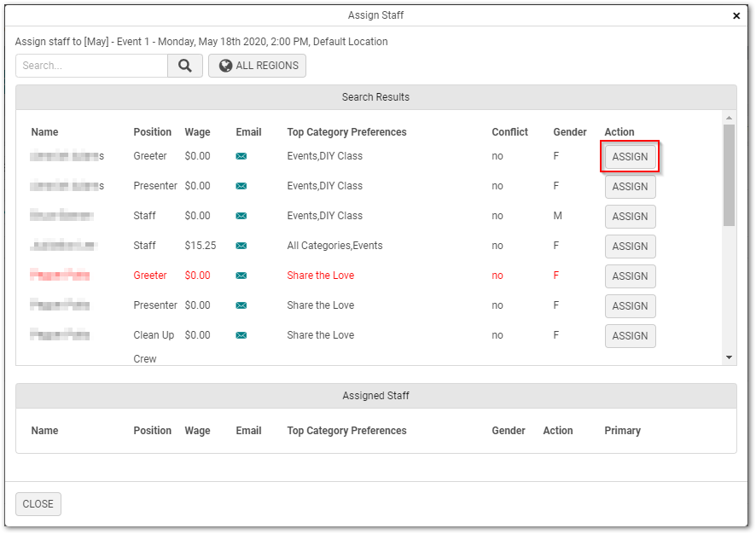Screen dimensions: 756x534
Task: Click the search results scrollbar thumb
Action: click(x=729, y=176)
